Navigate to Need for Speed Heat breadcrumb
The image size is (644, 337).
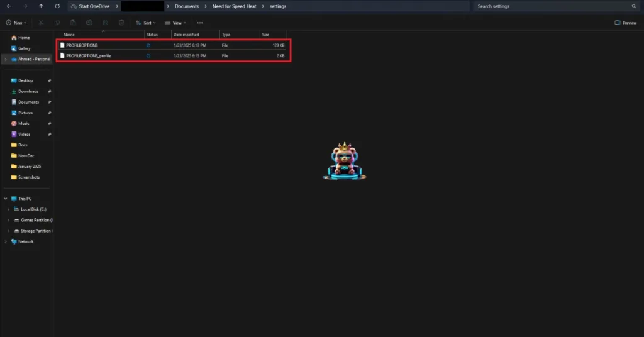pos(234,6)
